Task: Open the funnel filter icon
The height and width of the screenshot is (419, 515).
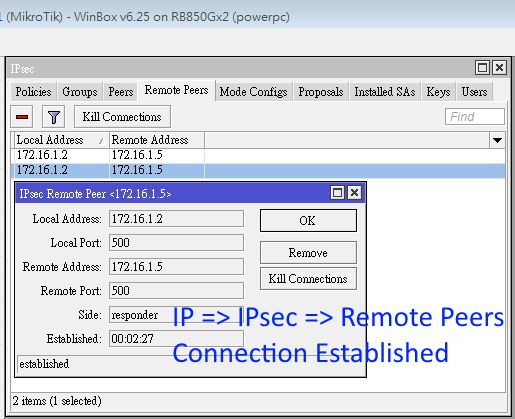Action: tap(53, 117)
